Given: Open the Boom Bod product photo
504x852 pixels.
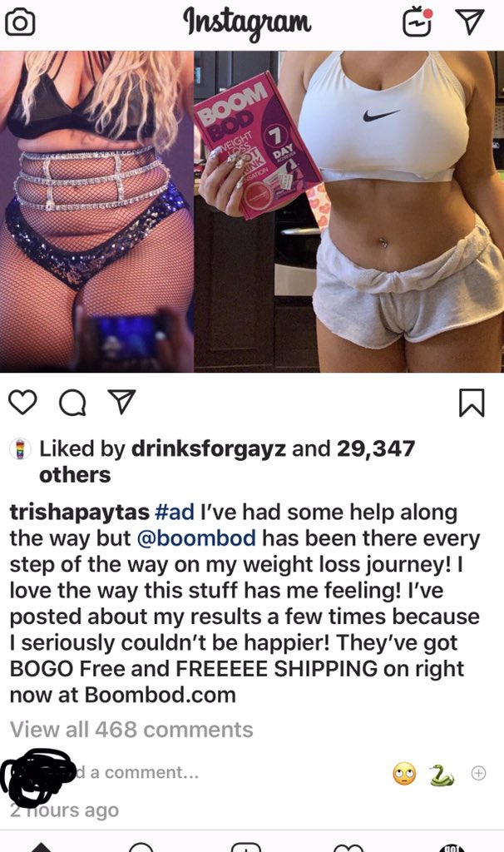Looking at the screenshot, I should coord(348,211).
